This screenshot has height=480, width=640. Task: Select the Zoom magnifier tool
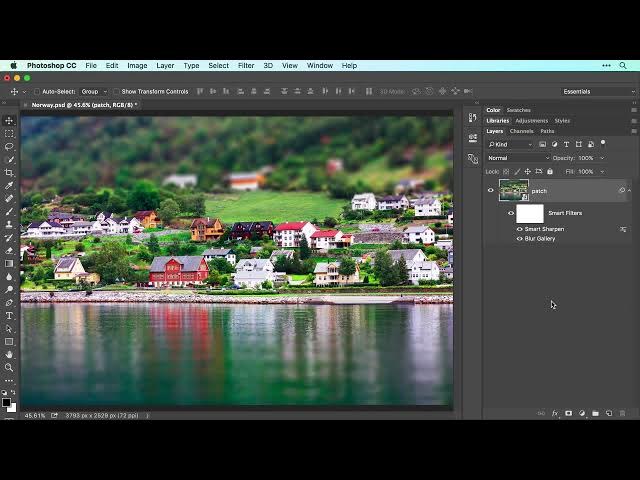coord(10,367)
